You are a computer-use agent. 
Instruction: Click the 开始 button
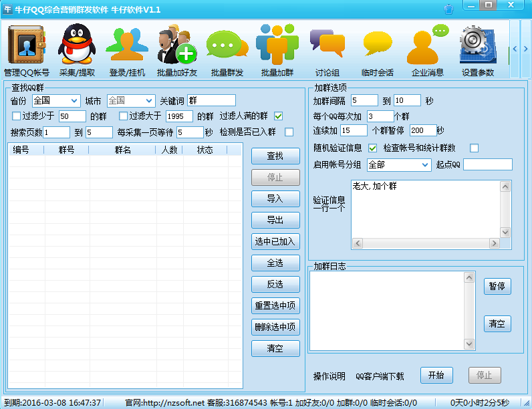[436, 375]
